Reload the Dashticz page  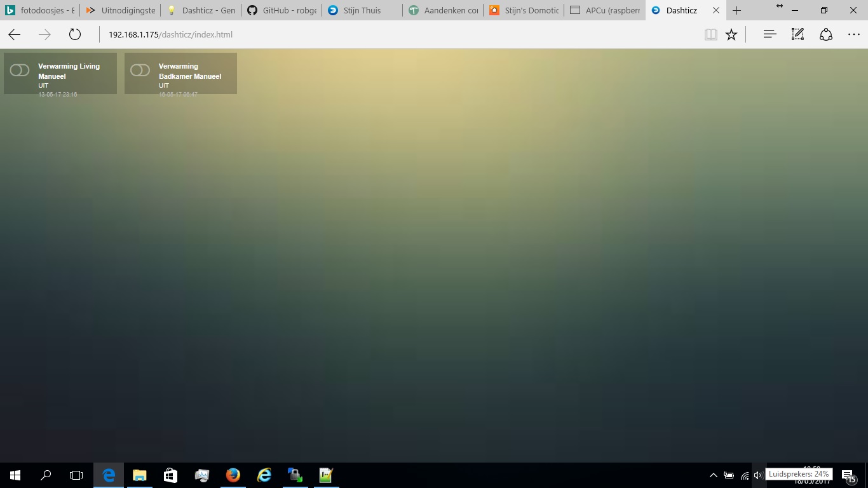click(75, 35)
